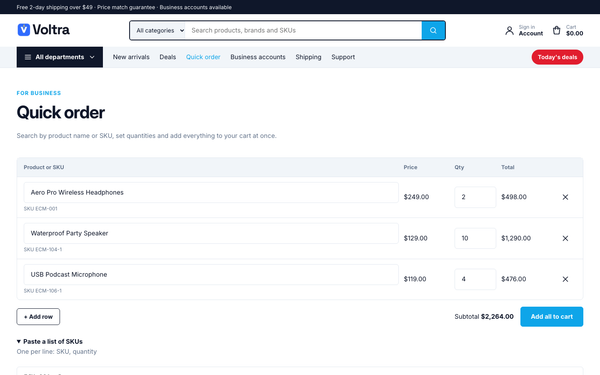Viewport: 600px width, 375px height.
Task: Click the Quick order page heading
Action: [60, 112]
